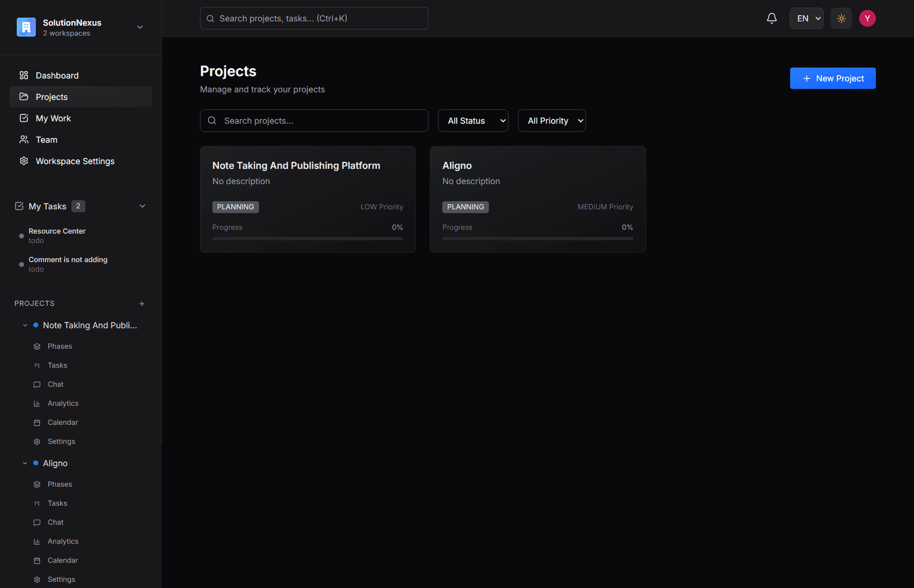Open Analytics under Note Taking project

click(63, 403)
